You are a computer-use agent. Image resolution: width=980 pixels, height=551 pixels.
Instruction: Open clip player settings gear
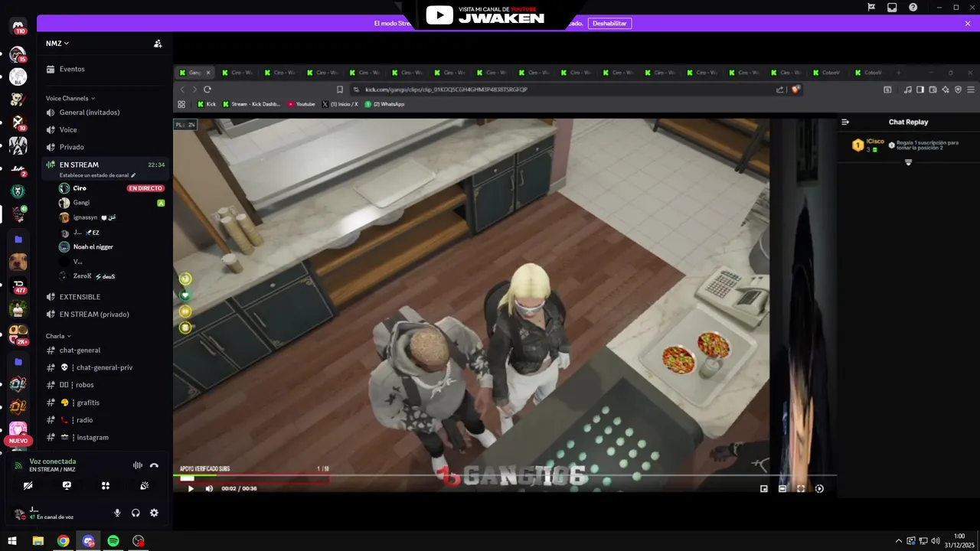pyautogui.click(x=819, y=488)
